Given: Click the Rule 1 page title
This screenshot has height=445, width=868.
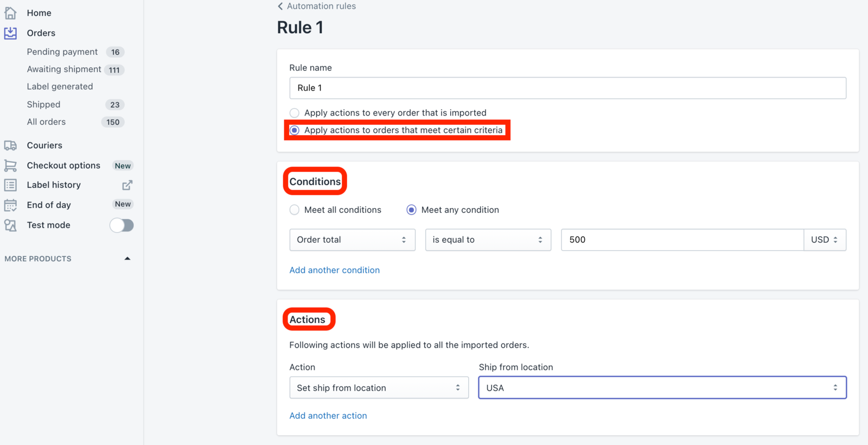Looking at the screenshot, I should pyautogui.click(x=300, y=28).
